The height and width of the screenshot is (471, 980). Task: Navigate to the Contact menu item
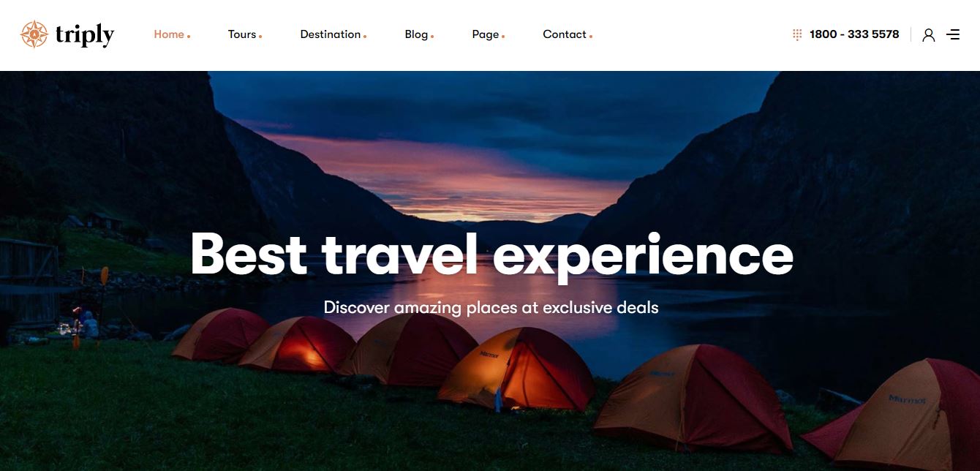(565, 34)
